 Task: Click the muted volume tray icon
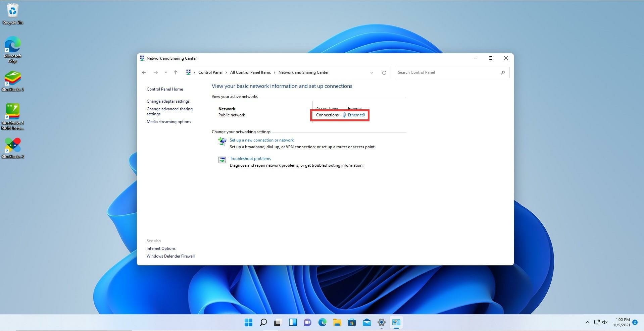coord(605,323)
